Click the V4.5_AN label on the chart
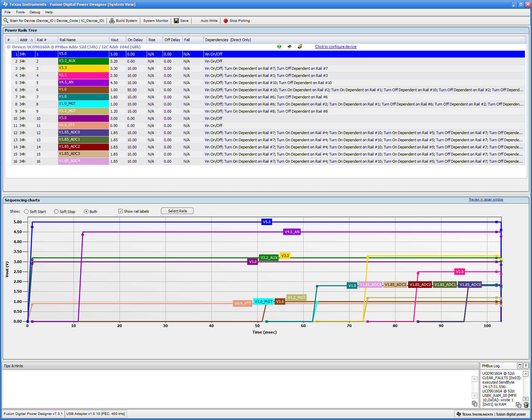This screenshot has width=532, height=420. tap(292, 232)
